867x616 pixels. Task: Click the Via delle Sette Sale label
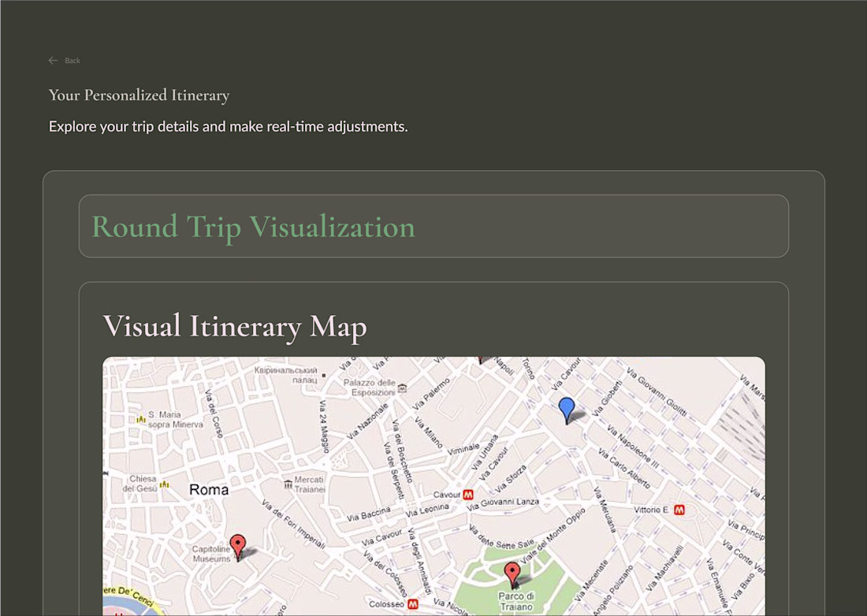point(502,536)
